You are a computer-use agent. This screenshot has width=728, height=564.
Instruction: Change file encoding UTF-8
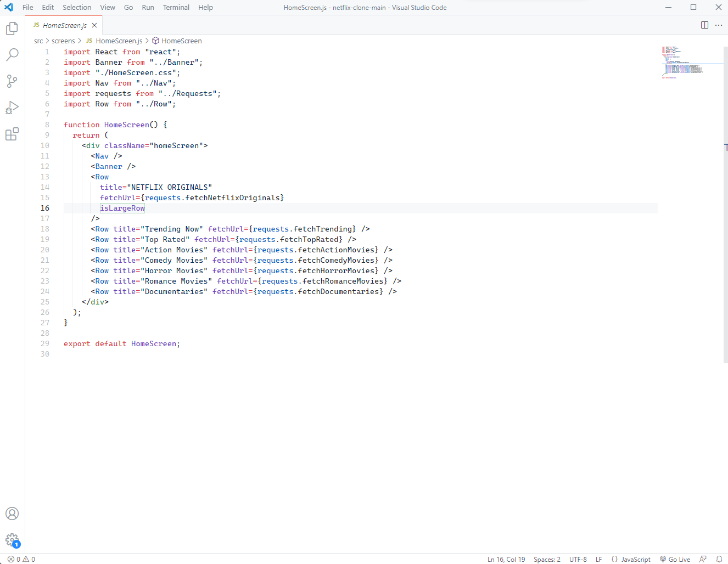pos(578,559)
